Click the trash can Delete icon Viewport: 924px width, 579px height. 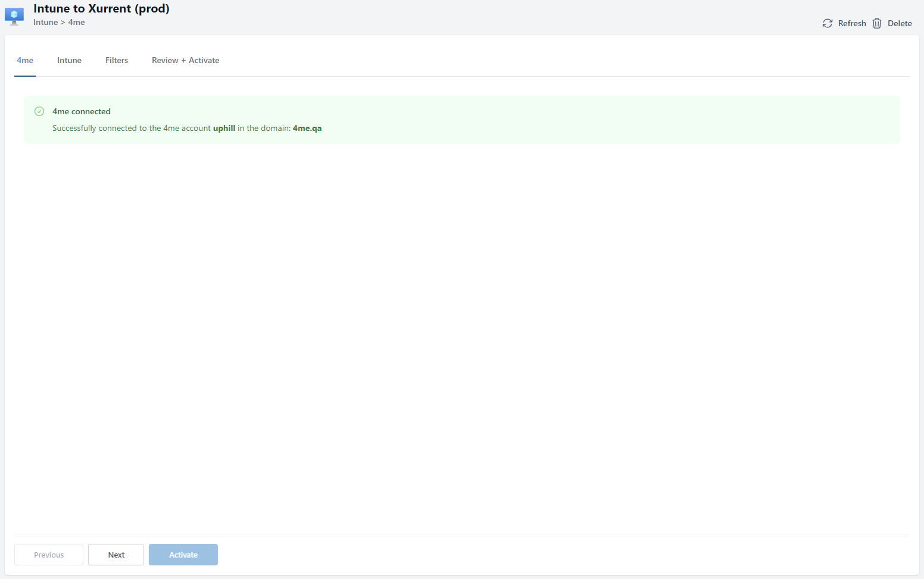pyautogui.click(x=877, y=23)
